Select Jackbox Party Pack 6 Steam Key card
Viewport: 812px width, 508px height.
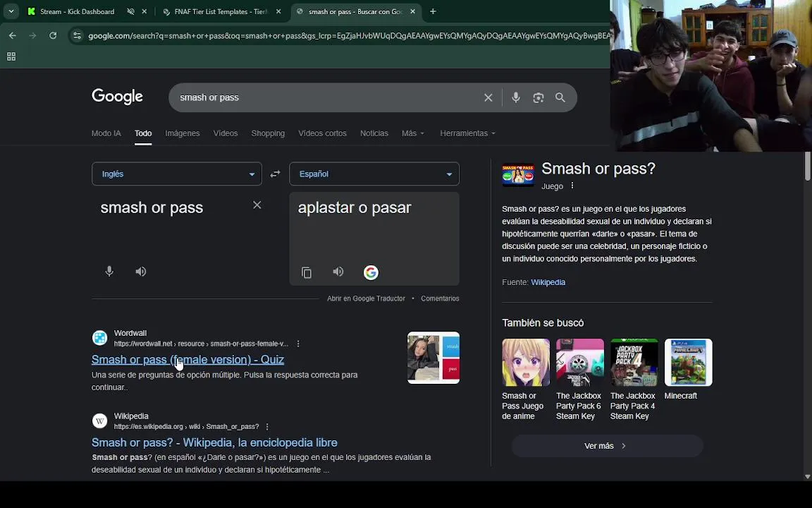(x=579, y=380)
